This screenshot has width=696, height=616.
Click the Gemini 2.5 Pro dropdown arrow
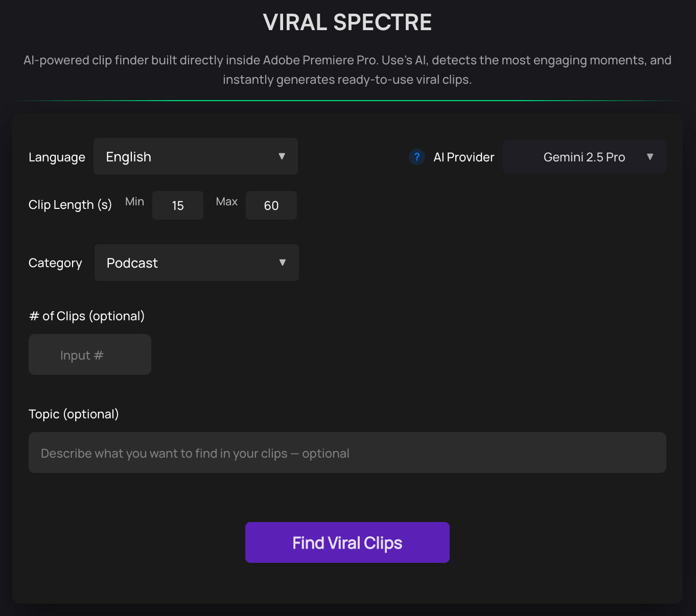click(x=651, y=157)
